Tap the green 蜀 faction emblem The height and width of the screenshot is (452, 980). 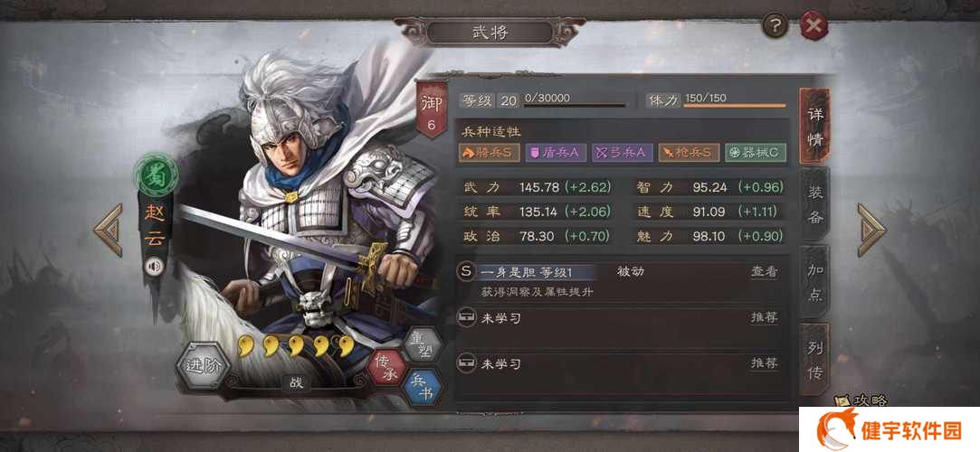click(x=156, y=176)
